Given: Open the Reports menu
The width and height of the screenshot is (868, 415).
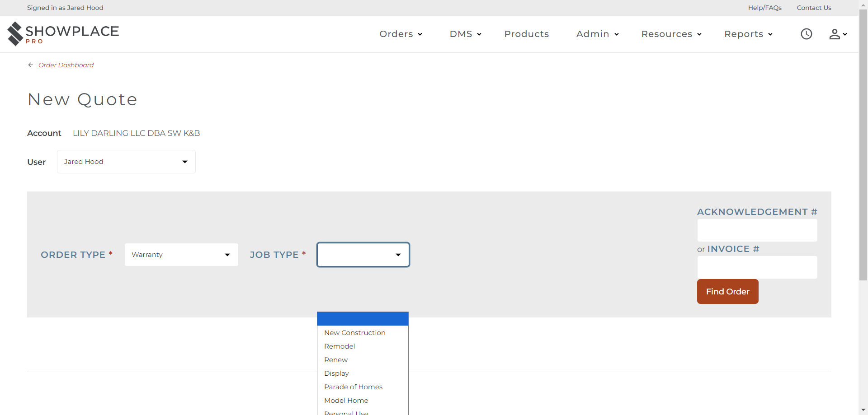Looking at the screenshot, I should 748,34.
